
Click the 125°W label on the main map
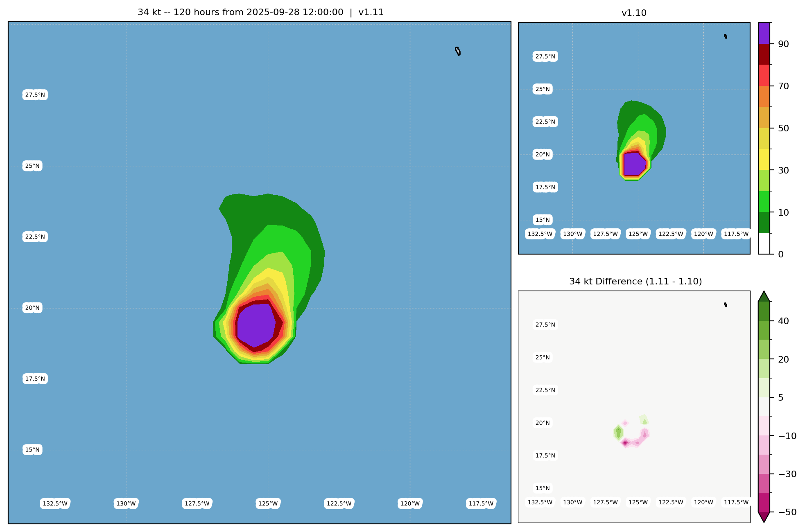click(x=268, y=503)
